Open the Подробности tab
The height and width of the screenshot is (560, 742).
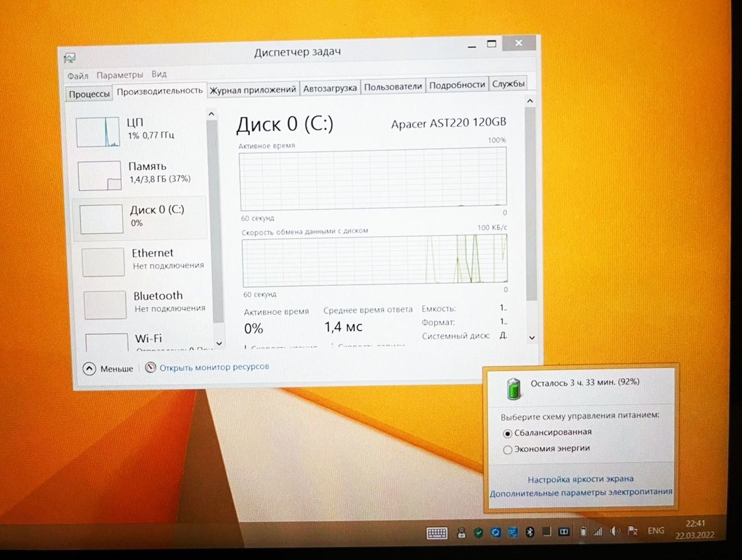click(x=457, y=85)
